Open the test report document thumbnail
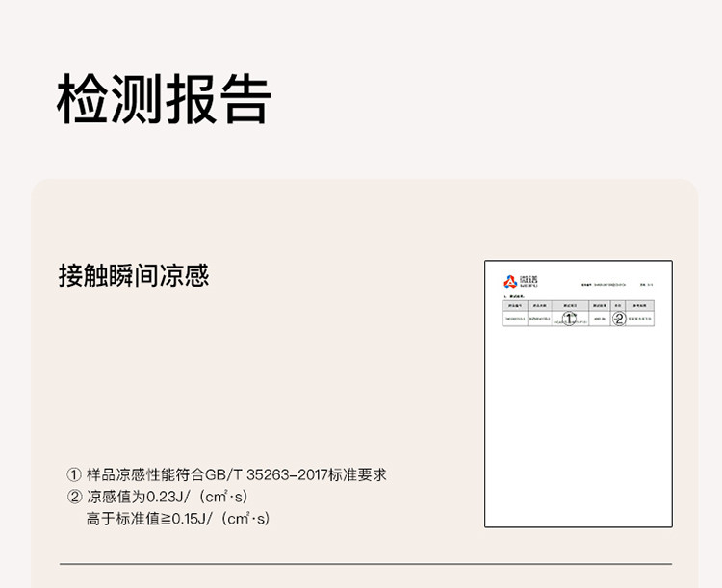722x588 pixels. 578,394
